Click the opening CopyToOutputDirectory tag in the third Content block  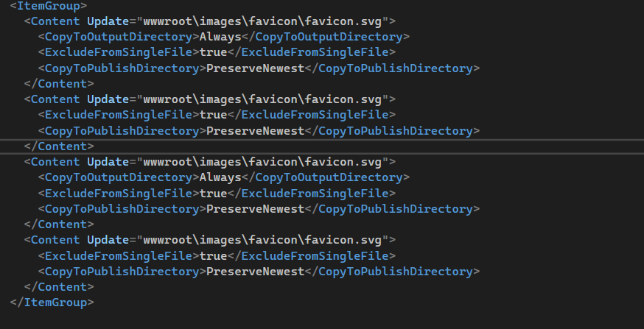119,177
